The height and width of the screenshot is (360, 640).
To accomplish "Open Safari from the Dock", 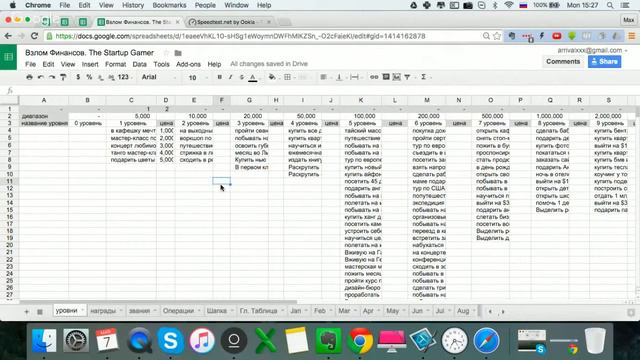I will [486, 340].
